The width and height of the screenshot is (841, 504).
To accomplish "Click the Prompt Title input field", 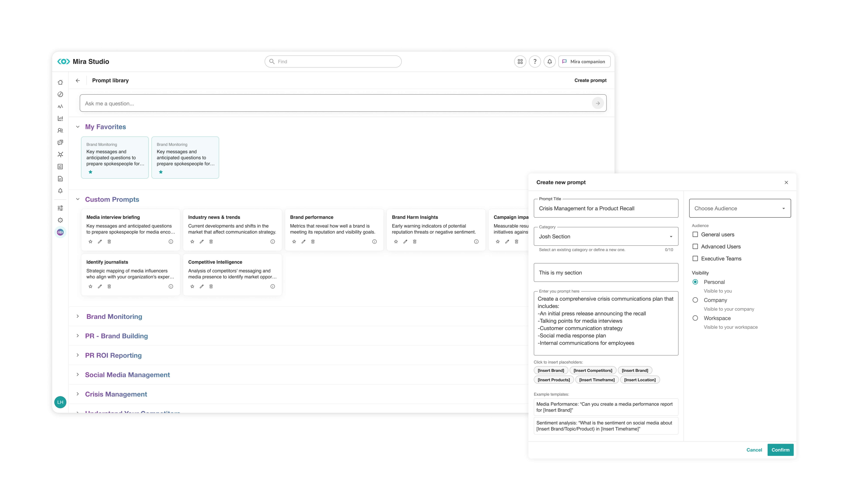I will 606,208.
